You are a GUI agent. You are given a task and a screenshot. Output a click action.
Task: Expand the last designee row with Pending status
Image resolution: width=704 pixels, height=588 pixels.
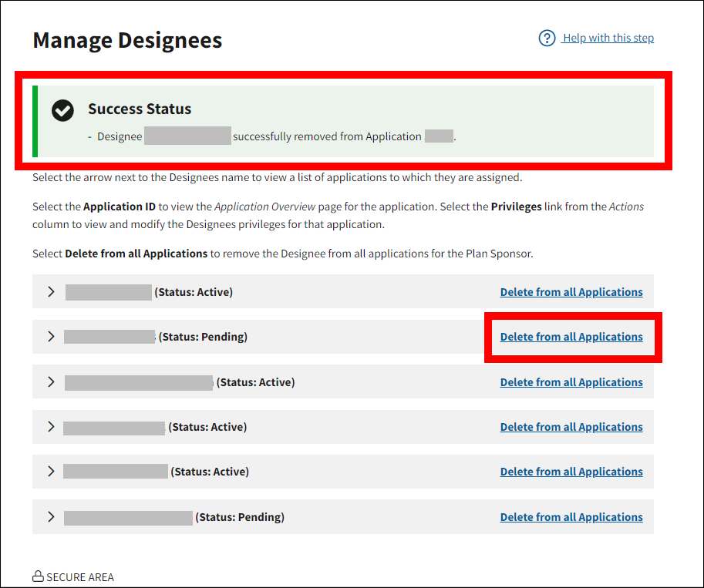click(52, 517)
